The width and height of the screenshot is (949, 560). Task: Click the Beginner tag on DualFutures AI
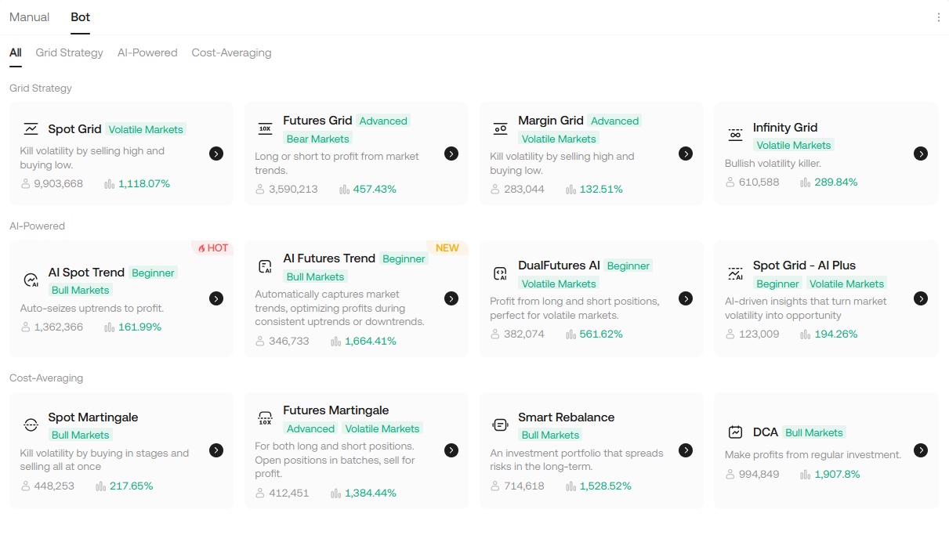628,266
